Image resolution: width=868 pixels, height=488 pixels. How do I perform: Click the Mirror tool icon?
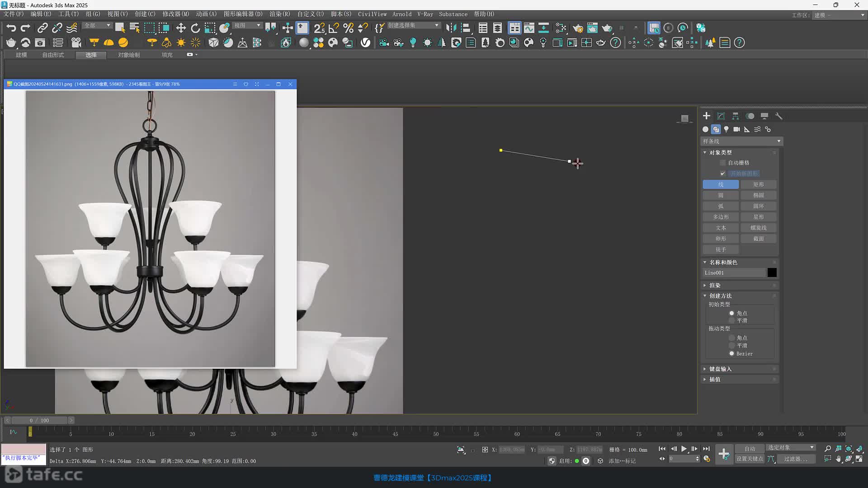tap(451, 28)
